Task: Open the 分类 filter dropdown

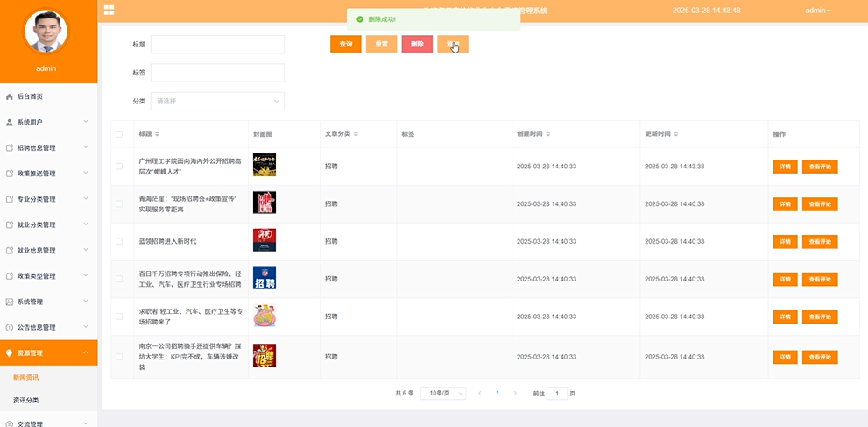Action: tap(217, 101)
